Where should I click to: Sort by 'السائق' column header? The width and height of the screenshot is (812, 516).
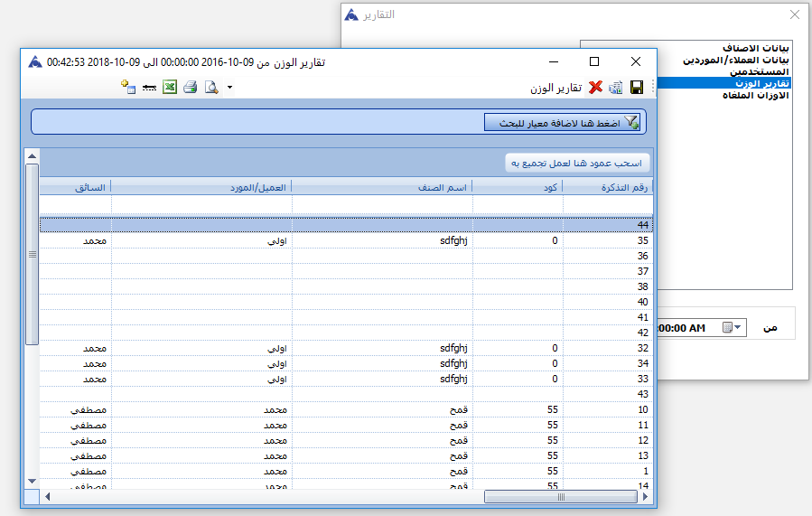coord(76,187)
